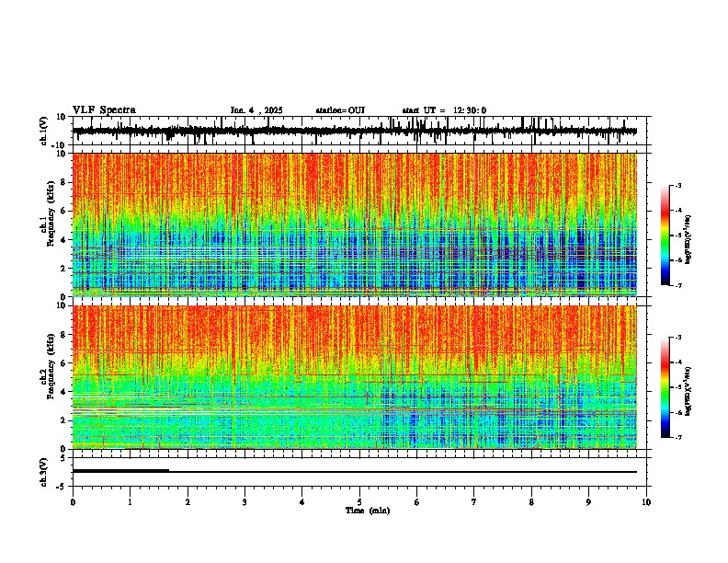
Task: Click the 5 tick on ch.3(V) axis
Action: 64,458
